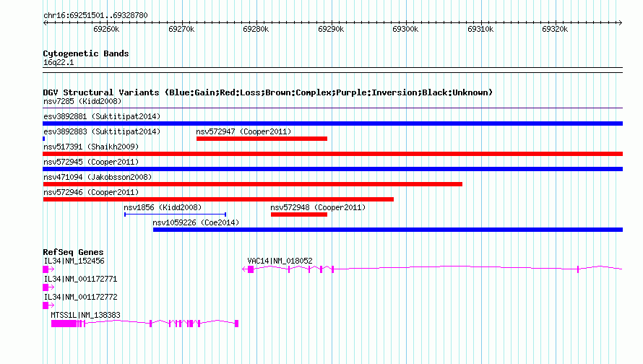Select the red nsv572947 loss bar
The image size is (643, 364).
(x=262, y=139)
